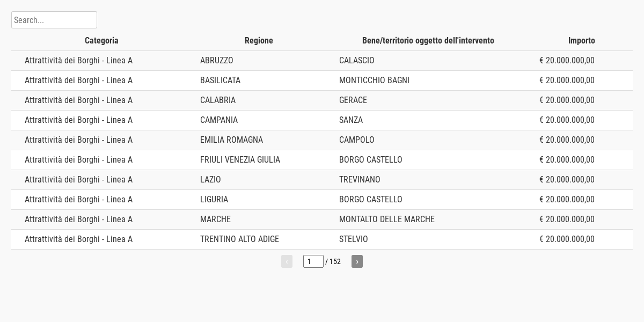Click the EMILIA ROMAGNA cell
This screenshot has height=322, width=644.
pyautogui.click(x=231, y=140)
